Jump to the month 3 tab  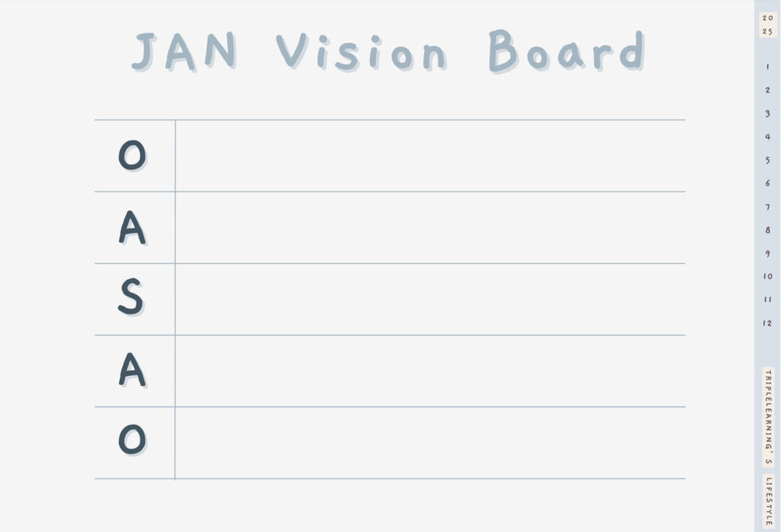767,114
